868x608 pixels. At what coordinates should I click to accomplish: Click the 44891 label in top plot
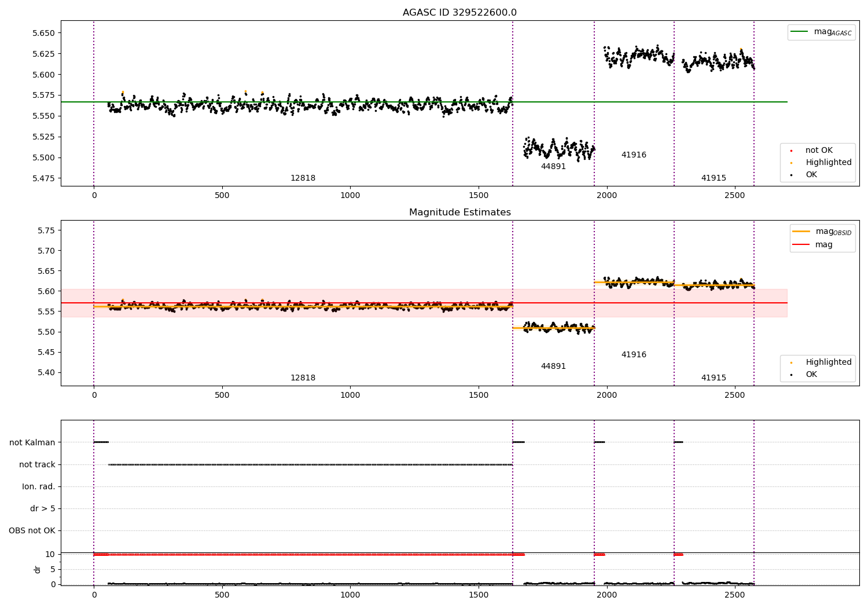pyautogui.click(x=553, y=167)
